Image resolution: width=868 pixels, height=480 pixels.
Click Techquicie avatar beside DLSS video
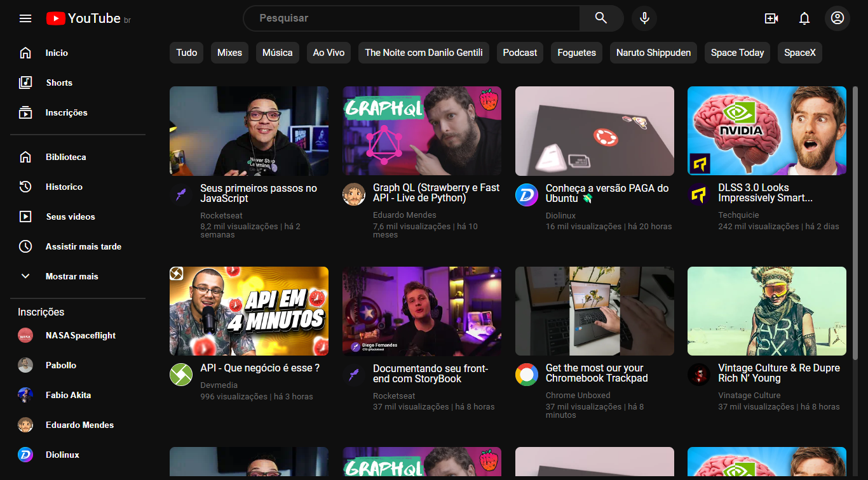coord(699,194)
